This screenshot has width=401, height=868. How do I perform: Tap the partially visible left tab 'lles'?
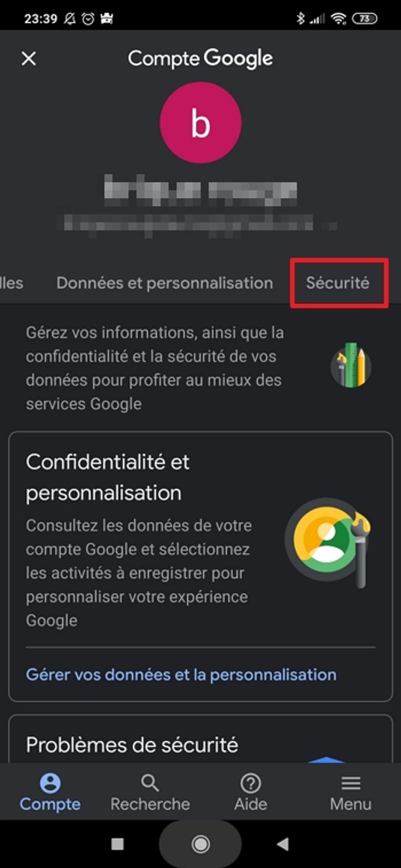11,283
